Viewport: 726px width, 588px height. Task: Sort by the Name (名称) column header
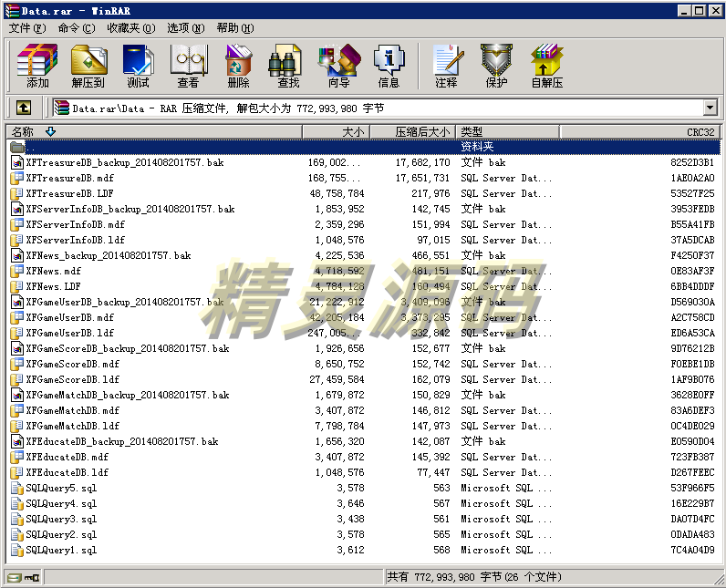[x=154, y=132]
